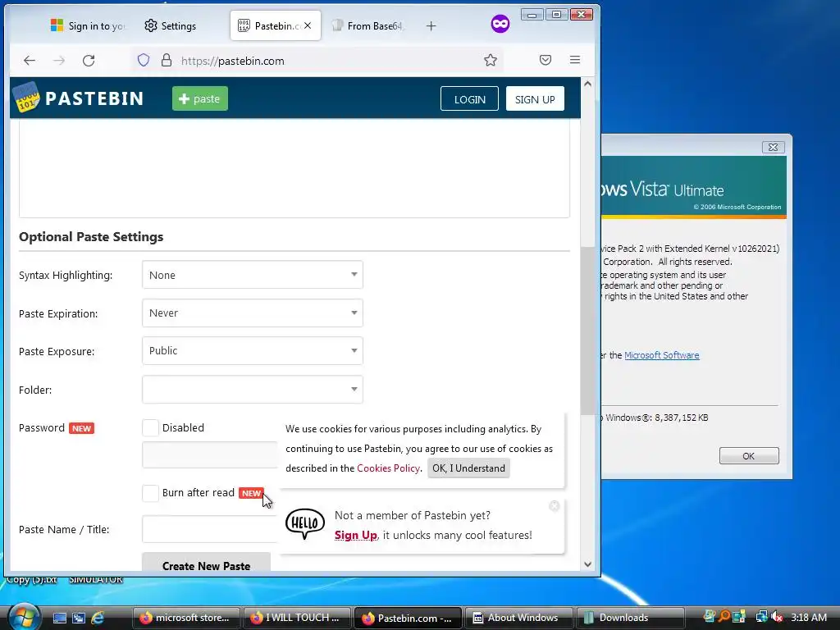The height and width of the screenshot is (630, 840).
Task: Open Downloads taskbar item
Action: (629, 618)
